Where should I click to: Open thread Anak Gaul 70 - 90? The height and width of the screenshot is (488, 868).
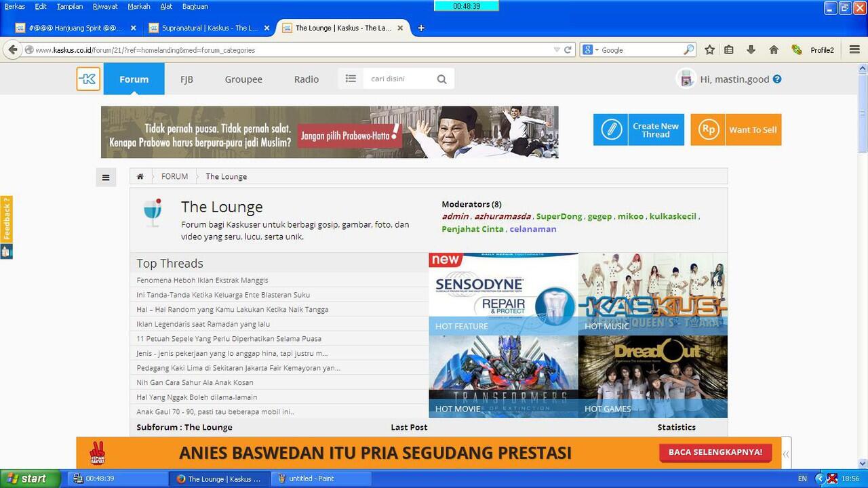pyautogui.click(x=215, y=411)
